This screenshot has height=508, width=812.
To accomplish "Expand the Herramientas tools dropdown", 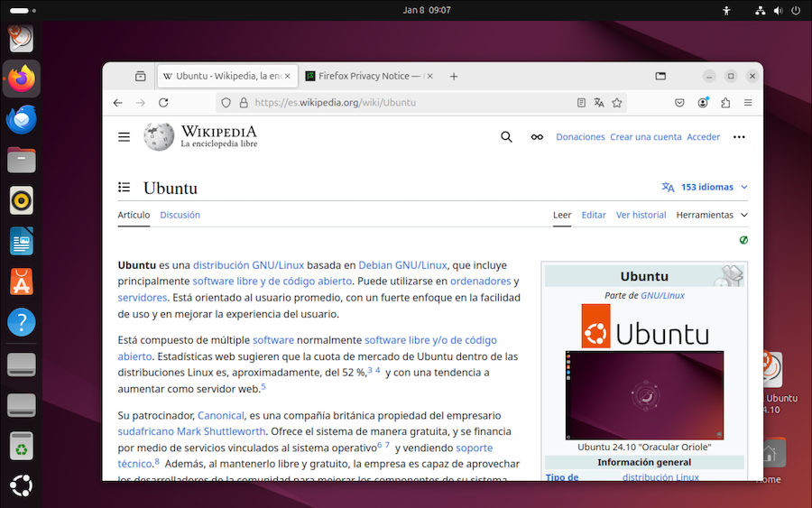I will click(712, 215).
